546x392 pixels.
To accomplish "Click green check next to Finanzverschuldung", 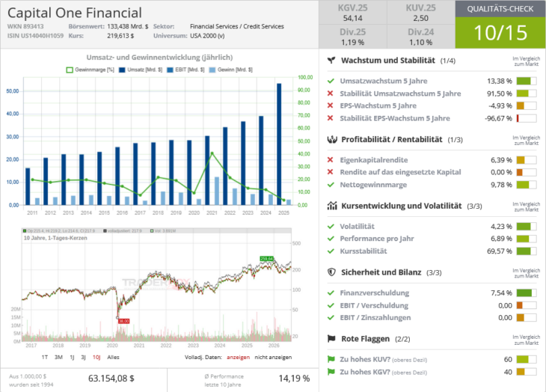I will tap(331, 293).
